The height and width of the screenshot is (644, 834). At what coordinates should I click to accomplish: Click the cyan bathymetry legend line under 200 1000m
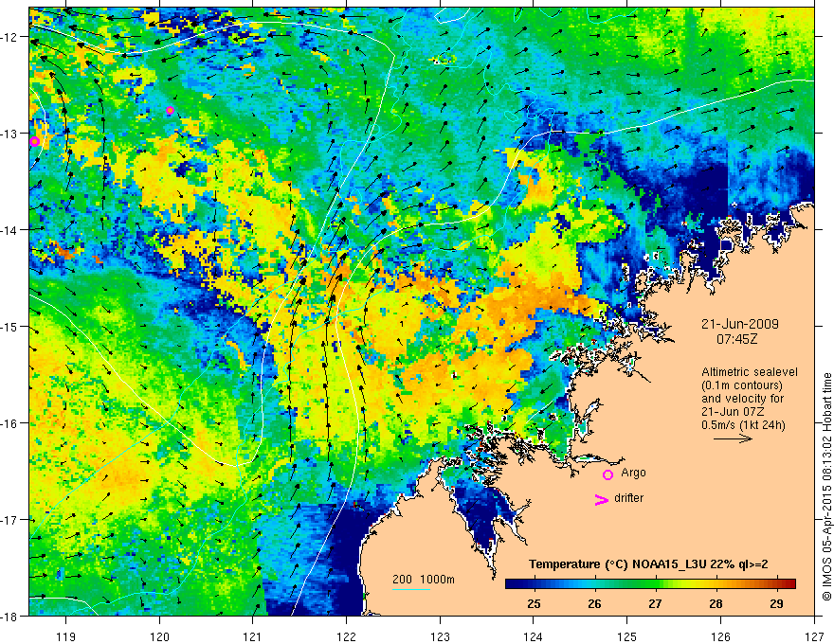[411, 589]
